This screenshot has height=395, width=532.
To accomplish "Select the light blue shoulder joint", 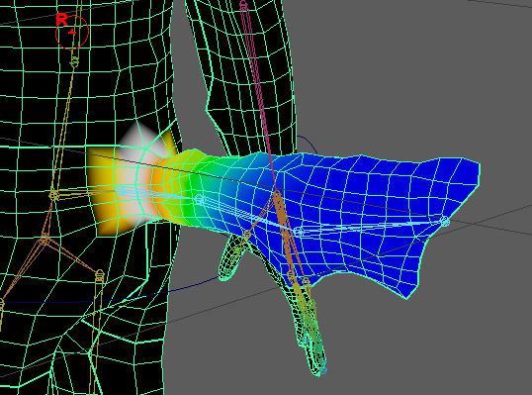I will tap(120, 190).
